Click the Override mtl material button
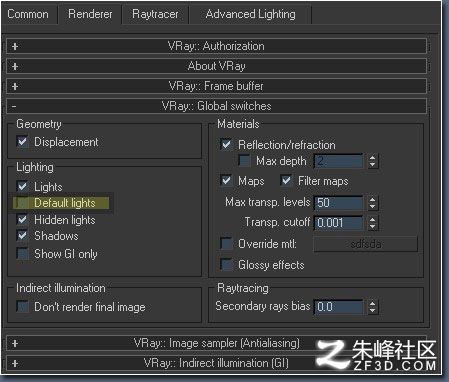The height and width of the screenshot is (382, 449). point(365,244)
